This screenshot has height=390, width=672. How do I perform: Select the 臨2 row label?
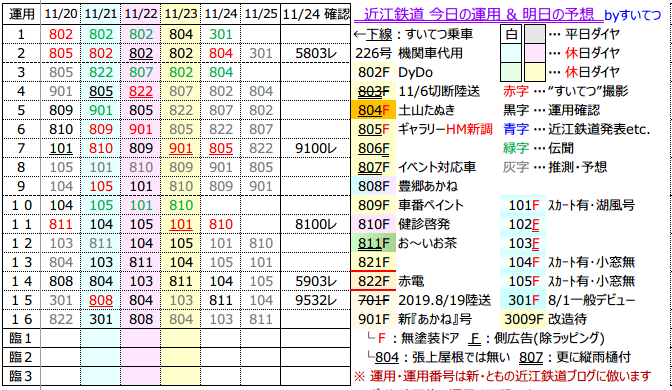pos(21,357)
